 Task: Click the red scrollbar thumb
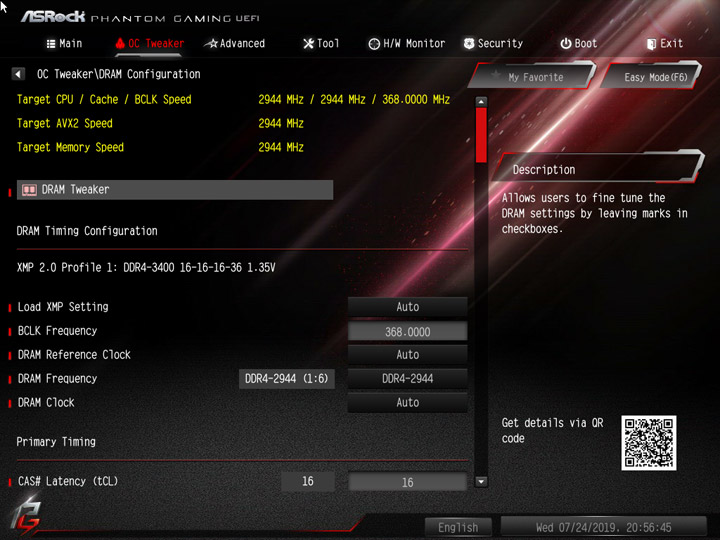[x=481, y=135]
